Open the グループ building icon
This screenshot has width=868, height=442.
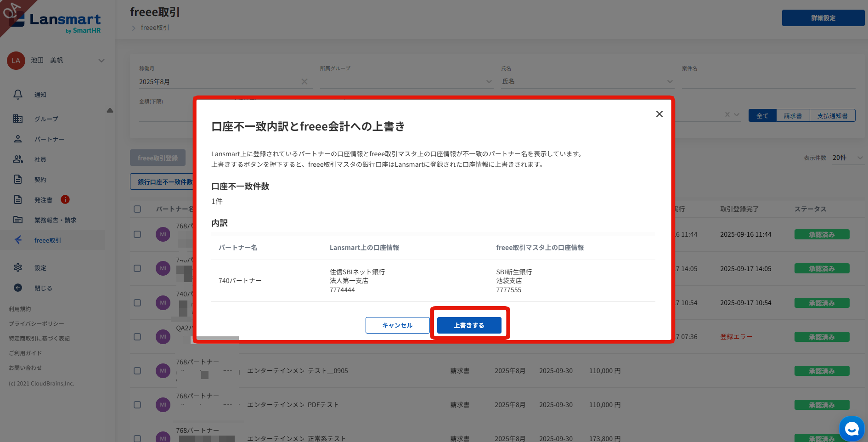(18, 119)
